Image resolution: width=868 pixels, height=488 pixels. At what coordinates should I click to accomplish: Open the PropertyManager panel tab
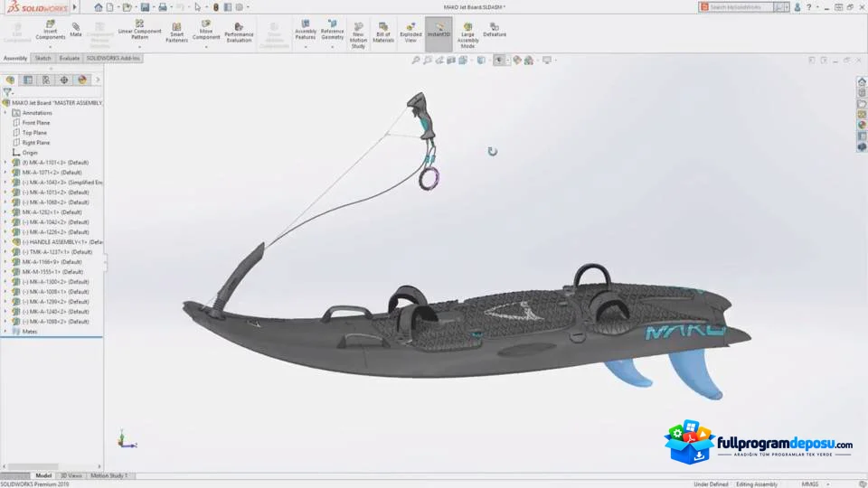pyautogui.click(x=28, y=80)
